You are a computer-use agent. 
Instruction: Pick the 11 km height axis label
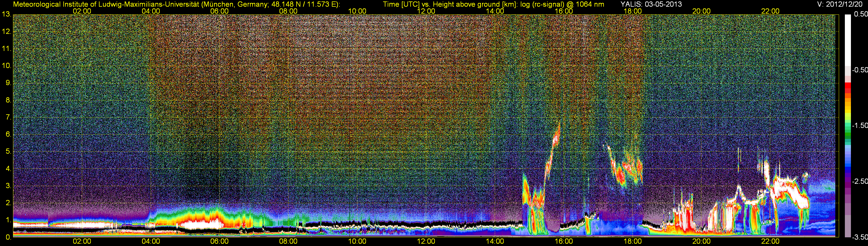(x=7, y=49)
